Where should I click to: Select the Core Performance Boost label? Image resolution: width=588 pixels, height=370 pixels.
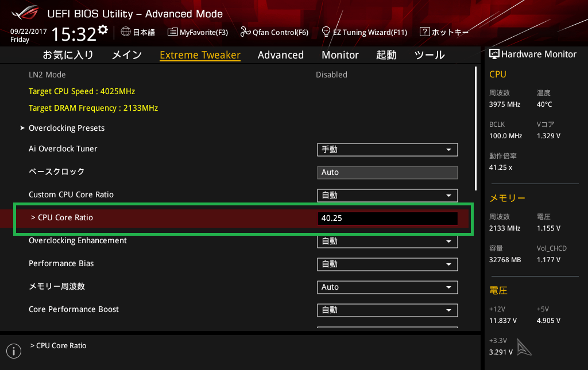73,309
